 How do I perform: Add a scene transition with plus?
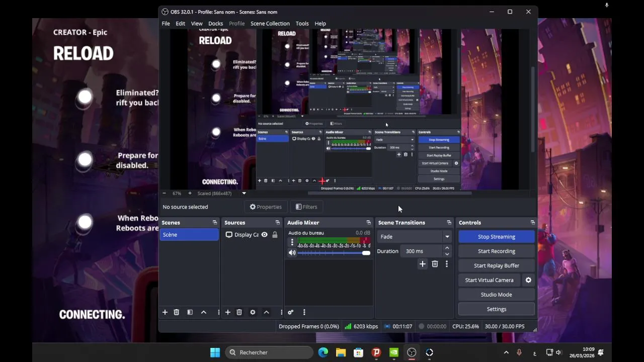423,264
